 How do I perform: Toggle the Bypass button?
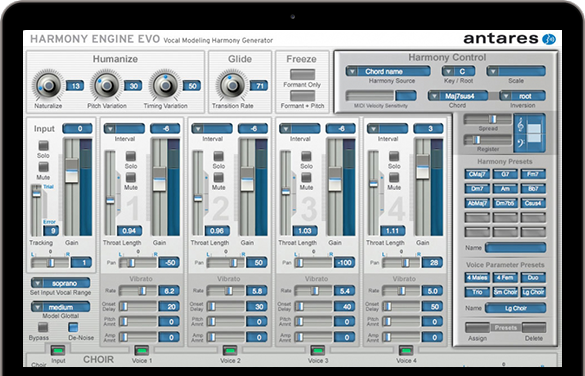click(x=43, y=327)
